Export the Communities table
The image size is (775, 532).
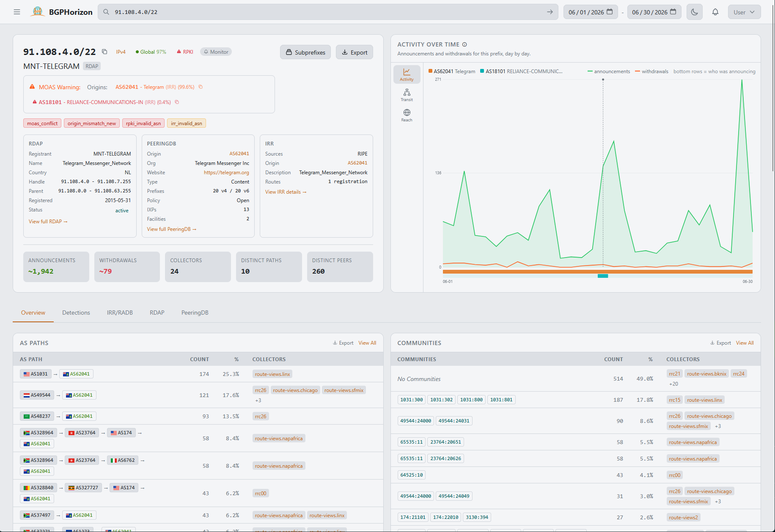tap(720, 343)
